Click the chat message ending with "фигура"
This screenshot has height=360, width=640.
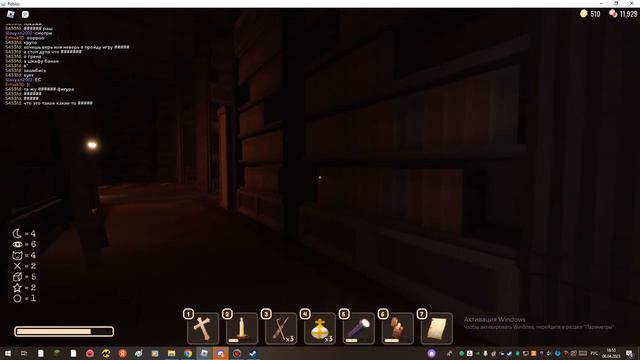tap(40, 89)
